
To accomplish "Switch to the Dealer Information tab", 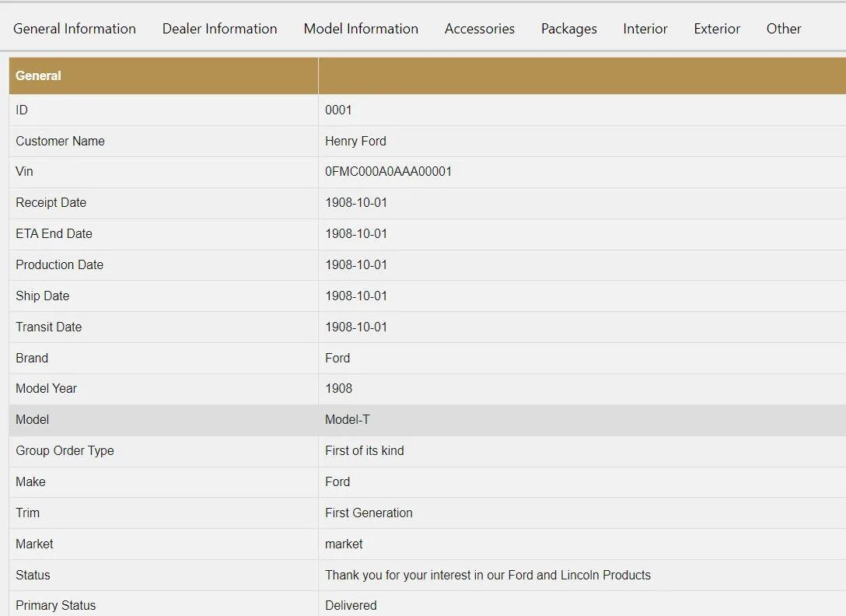I will click(219, 29).
